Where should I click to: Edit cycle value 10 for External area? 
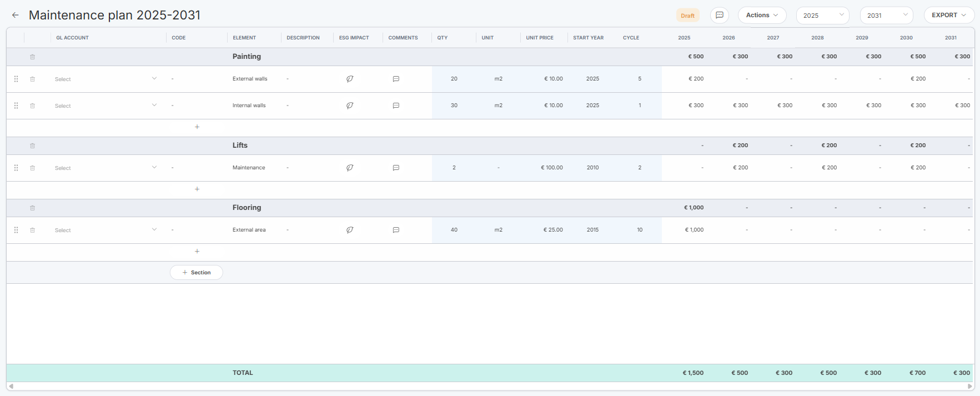pyautogui.click(x=640, y=230)
